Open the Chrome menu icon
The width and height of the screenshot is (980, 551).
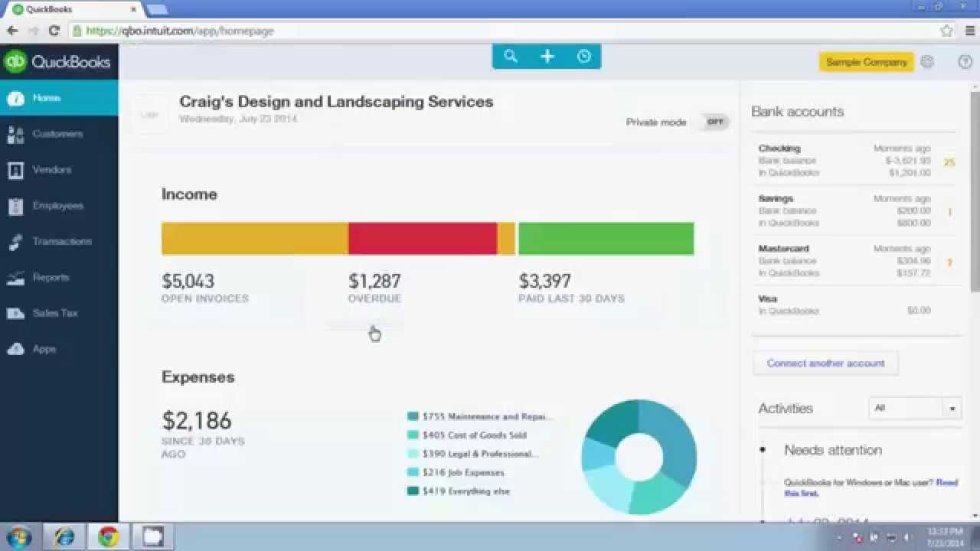(x=969, y=31)
